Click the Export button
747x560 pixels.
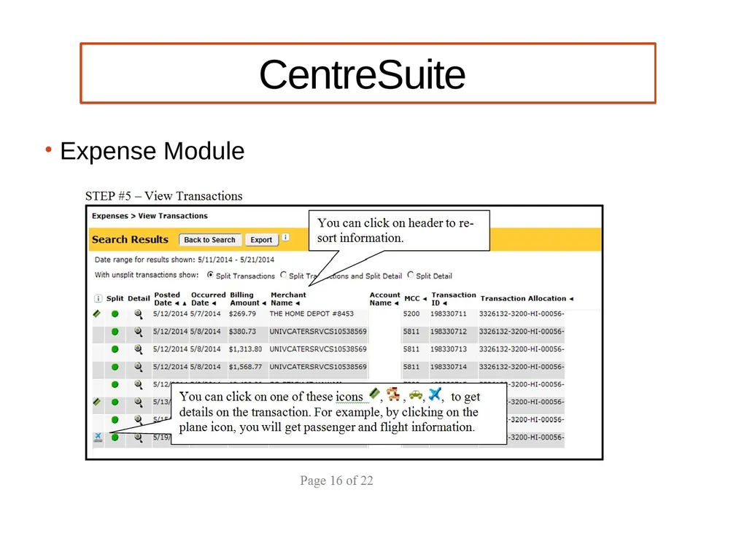pyautogui.click(x=262, y=239)
